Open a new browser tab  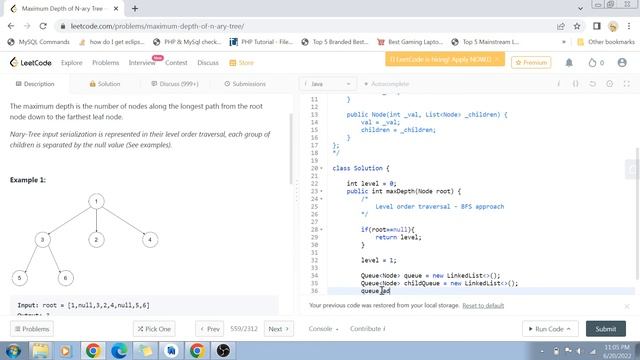135,8
